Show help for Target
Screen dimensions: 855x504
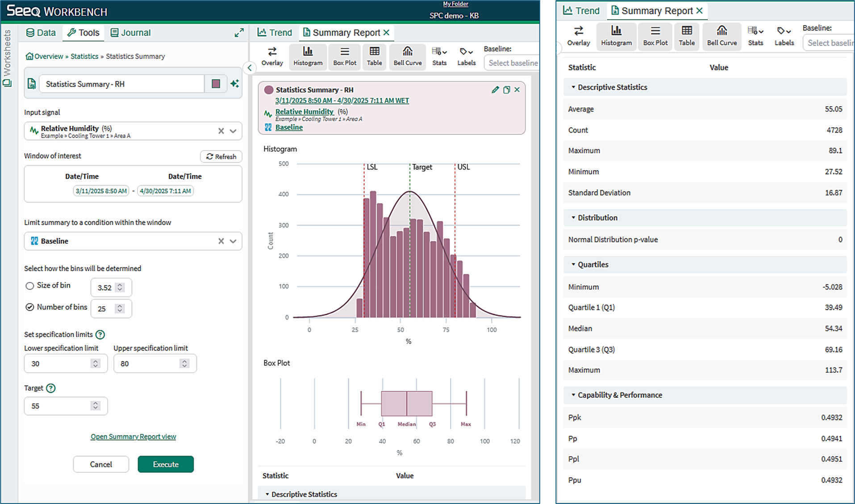(51, 388)
